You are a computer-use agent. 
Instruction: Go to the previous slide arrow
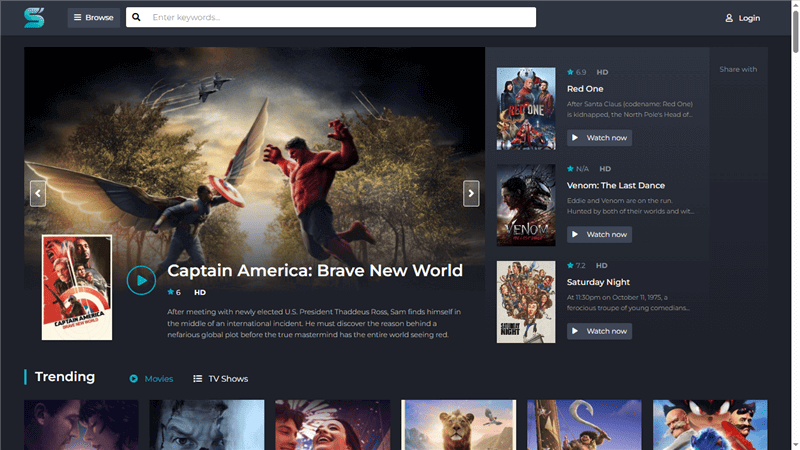click(38, 193)
